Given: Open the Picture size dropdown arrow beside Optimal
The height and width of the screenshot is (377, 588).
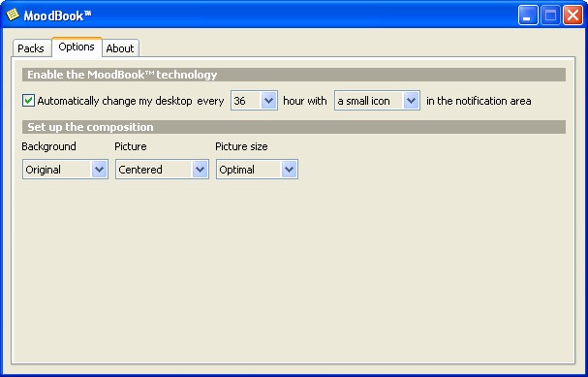Looking at the screenshot, I should pos(289,170).
